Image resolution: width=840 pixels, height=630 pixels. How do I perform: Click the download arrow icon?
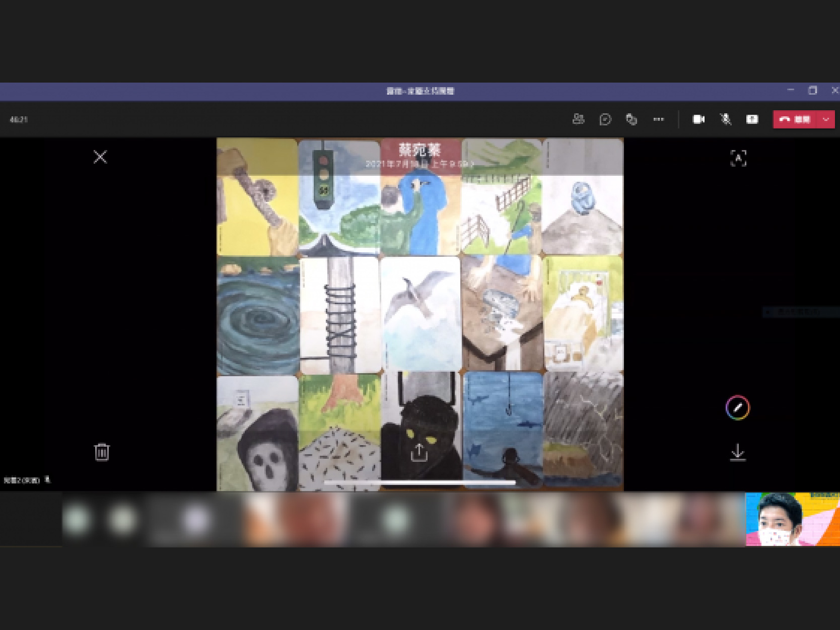point(738,452)
